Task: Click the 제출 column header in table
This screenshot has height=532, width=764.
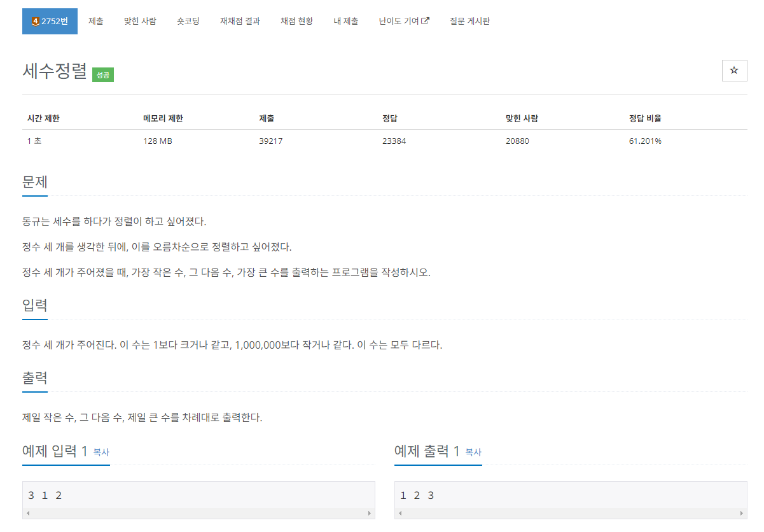Action: (x=267, y=118)
